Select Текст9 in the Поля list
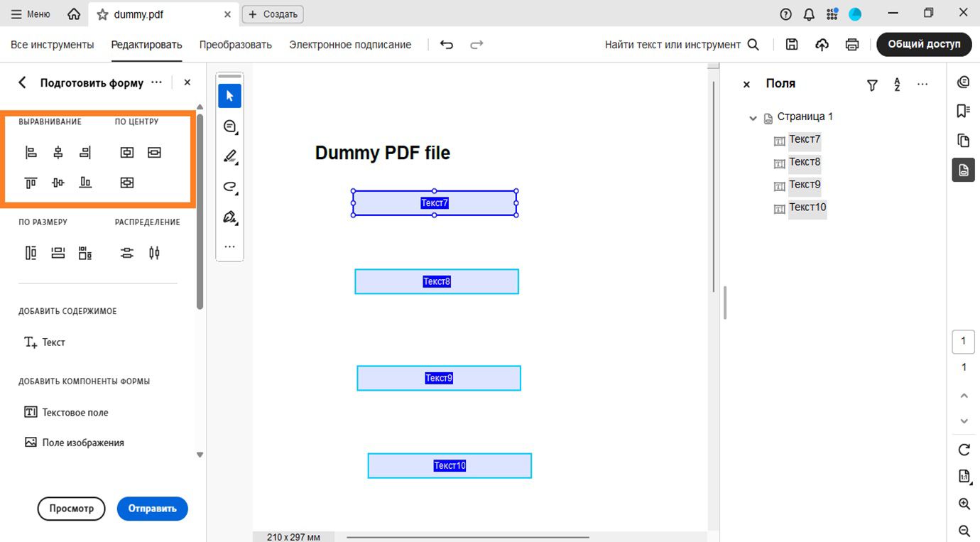The height and width of the screenshot is (542, 980). coord(805,185)
